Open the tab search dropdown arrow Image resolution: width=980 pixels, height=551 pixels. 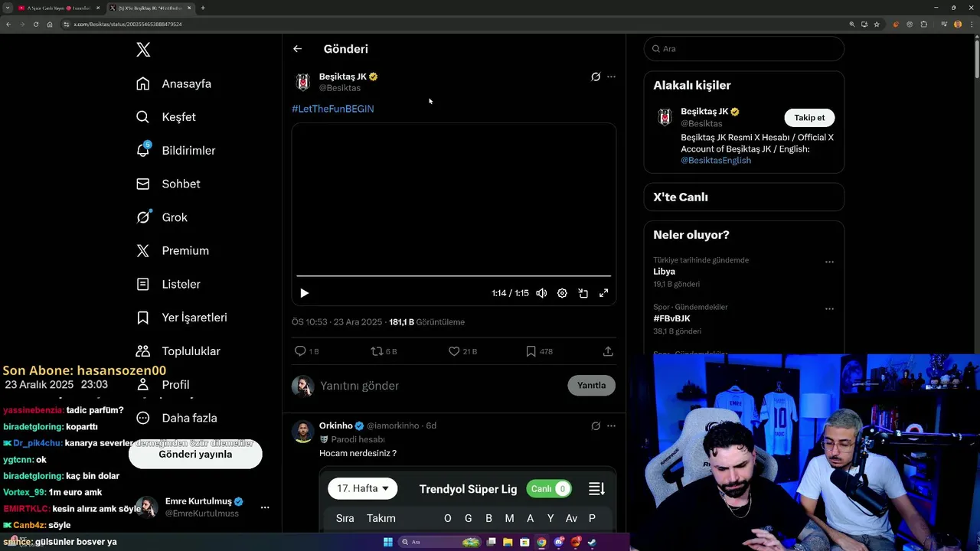click(x=7, y=8)
